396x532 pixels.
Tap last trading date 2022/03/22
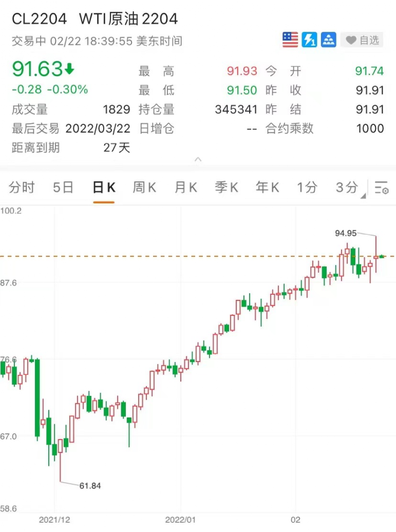coord(98,128)
